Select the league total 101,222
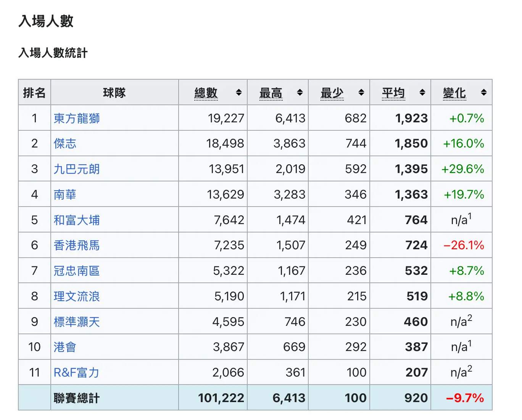Viewport: 522px width, 420px height. (x=221, y=398)
